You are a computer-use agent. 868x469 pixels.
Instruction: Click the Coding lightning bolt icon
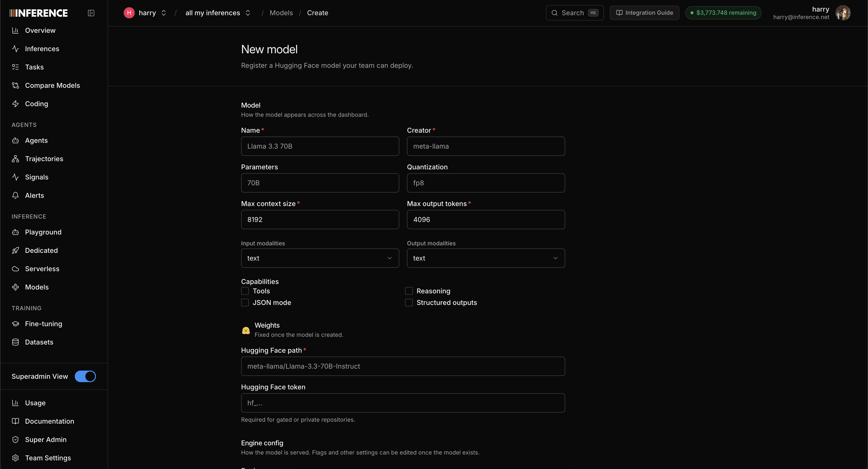[x=15, y=103]
